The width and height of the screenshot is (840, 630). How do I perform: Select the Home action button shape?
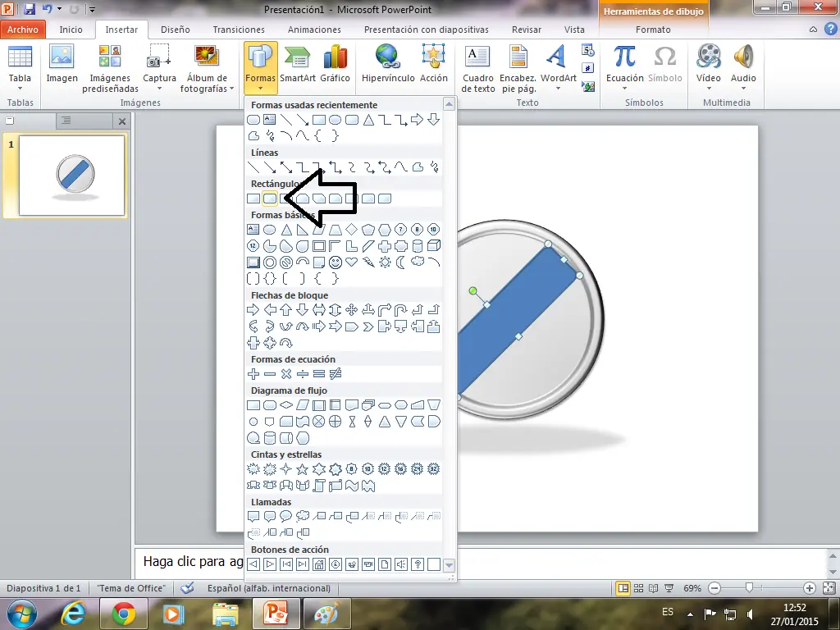319,564
